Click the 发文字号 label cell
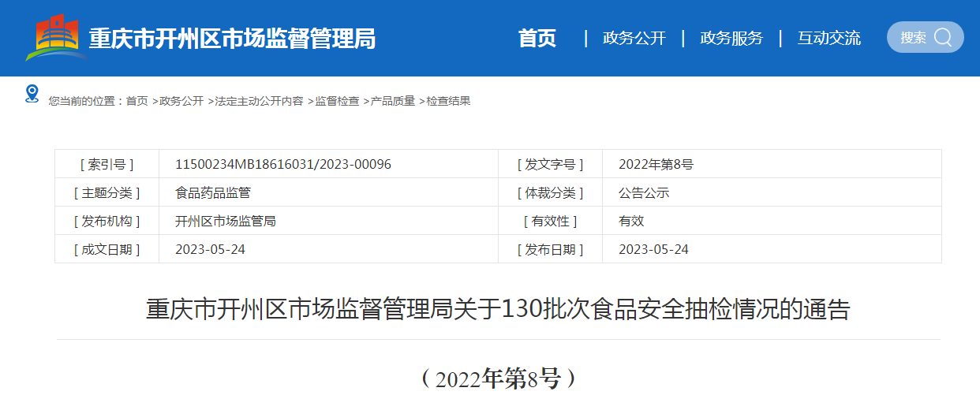This screenshot has height=410, width=980. pyautogui.click(x=551, y=164)
